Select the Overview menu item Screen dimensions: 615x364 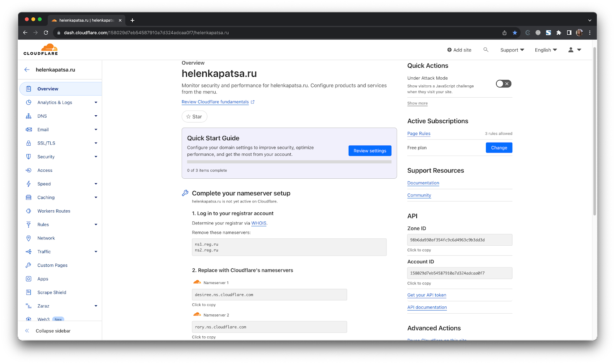click(x=61, y=89)
